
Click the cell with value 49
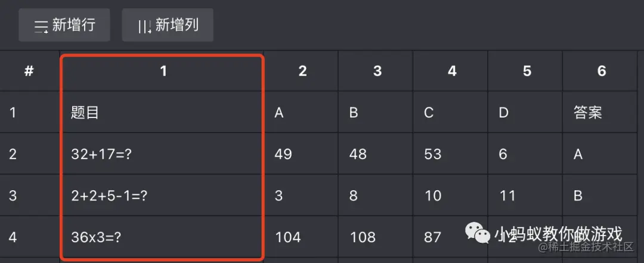pyautogui.click(x=301, y=154)
